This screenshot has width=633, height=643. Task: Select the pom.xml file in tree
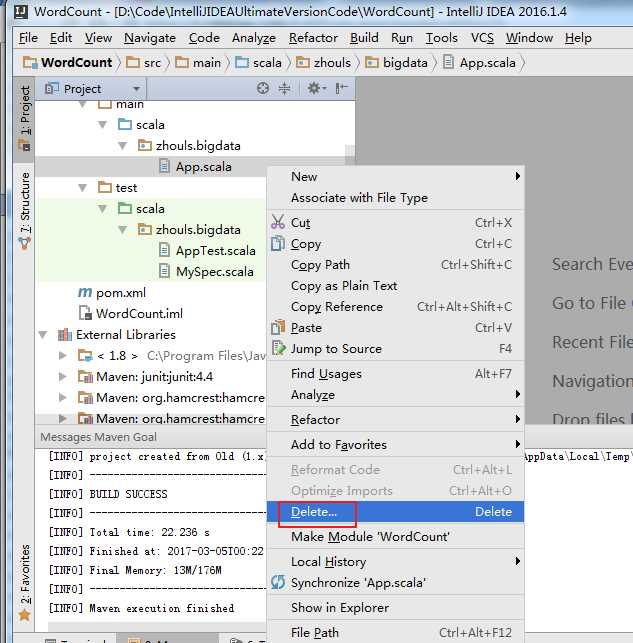pyautogui.click(x=121, y=292)
